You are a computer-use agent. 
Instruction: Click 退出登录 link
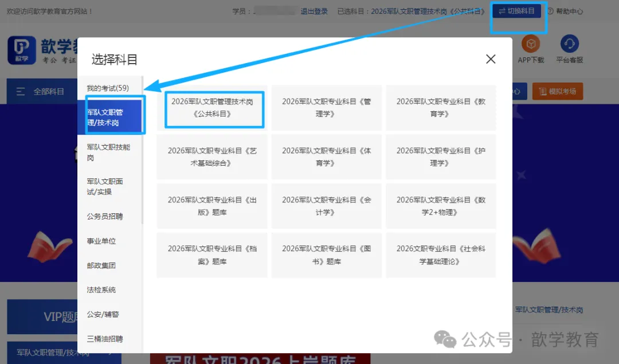click(x=314, y=11)
